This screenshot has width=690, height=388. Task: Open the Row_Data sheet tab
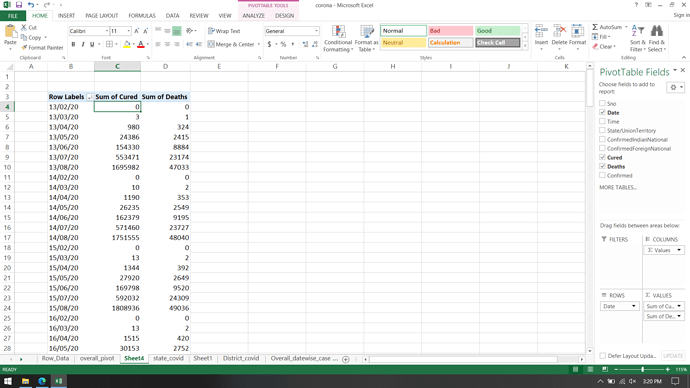tap(55, 359)
